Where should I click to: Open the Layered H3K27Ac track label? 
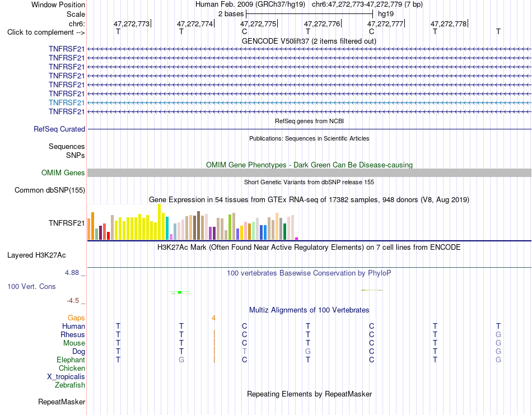click(x=36, y=255)
